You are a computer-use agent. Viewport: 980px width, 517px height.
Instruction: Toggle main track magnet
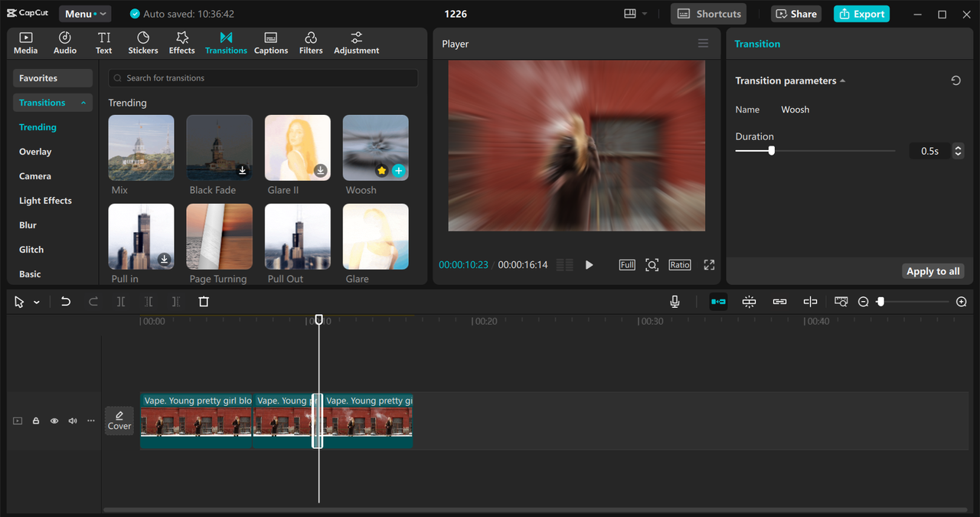(x=718, y=302)
